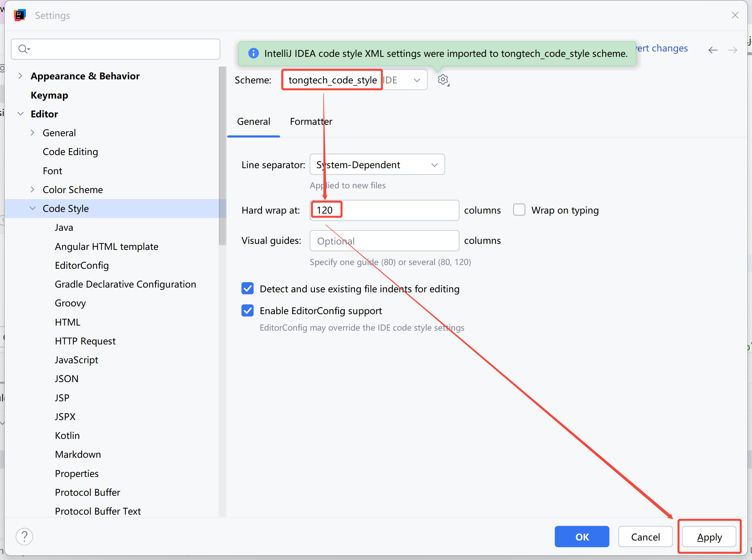Click the settings tree scrollbar
The width and height of the screenshot is (752, 560).
click(222, 156)
